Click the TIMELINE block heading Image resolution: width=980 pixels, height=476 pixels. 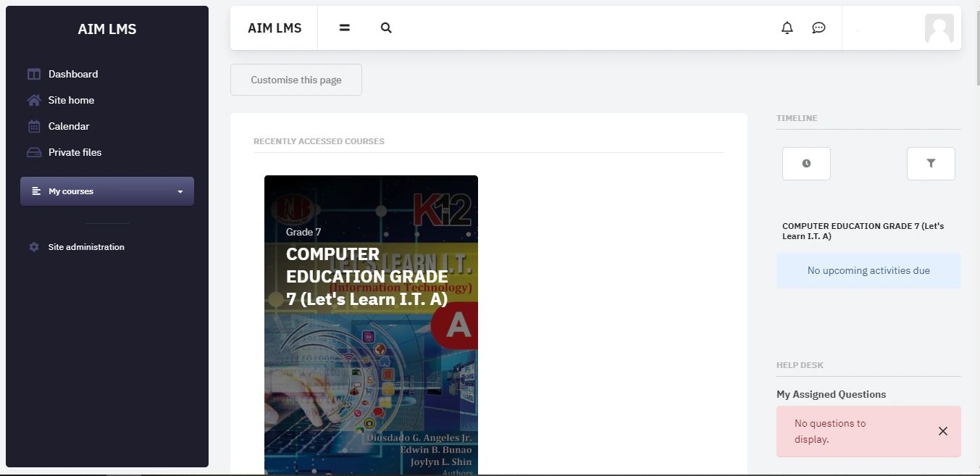[x=797, y=118]
